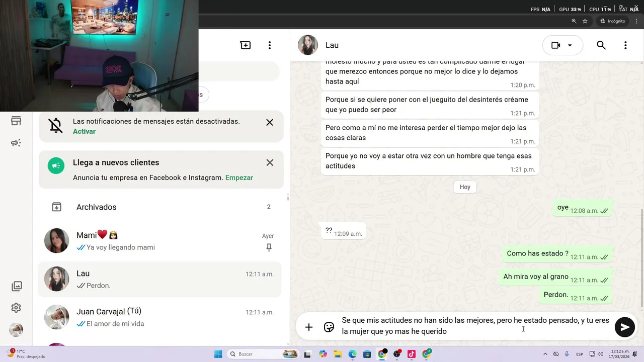Click the muted bell notification icon
The image size is (644, 362).
coord(56,126)
